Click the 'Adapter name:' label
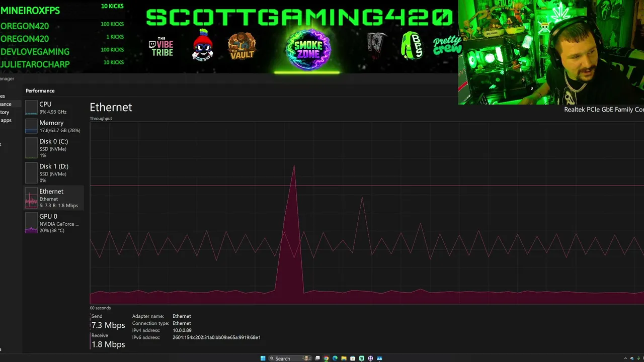644x362 pixels. coord(148,316)
